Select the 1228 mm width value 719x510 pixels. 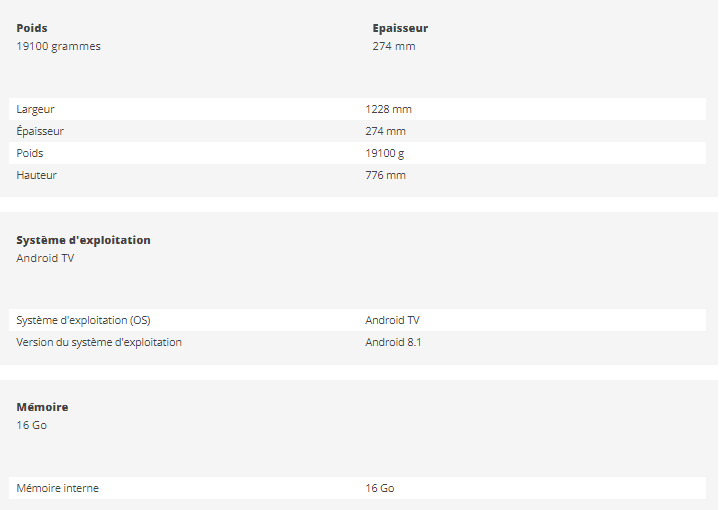coord(388,109)
